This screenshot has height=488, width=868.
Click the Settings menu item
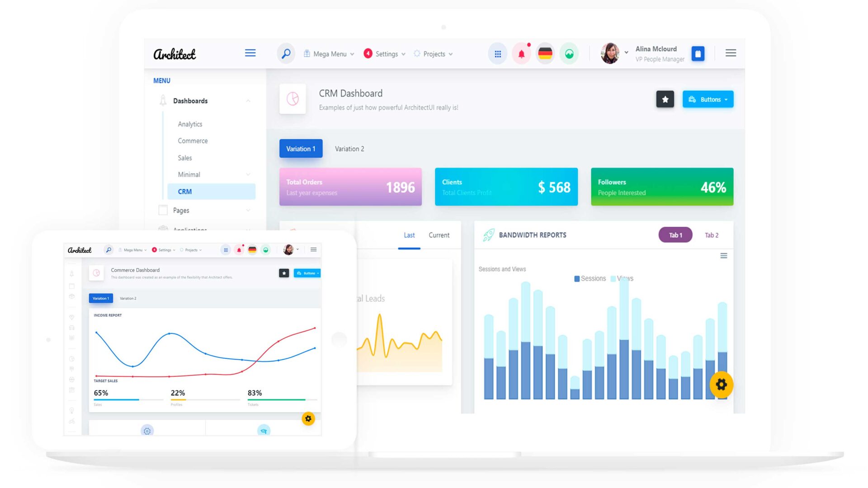click(x=387, y=53)
